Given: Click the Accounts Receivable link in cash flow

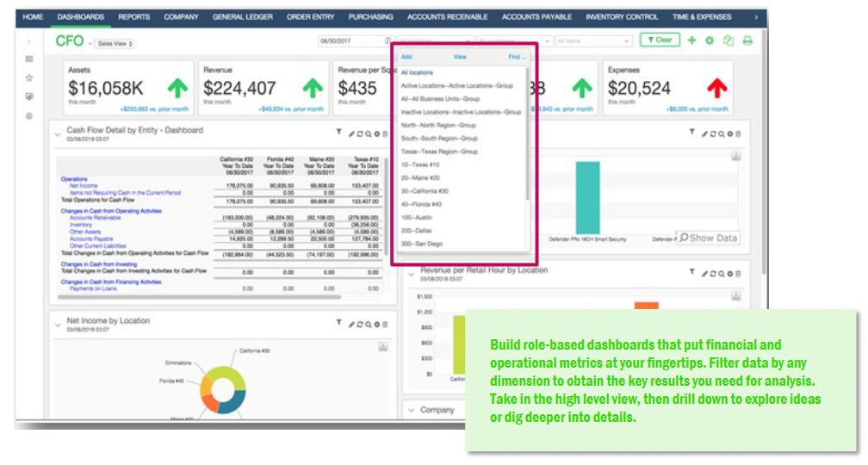Looking at the screenshot, I should [x=95, y=218].
